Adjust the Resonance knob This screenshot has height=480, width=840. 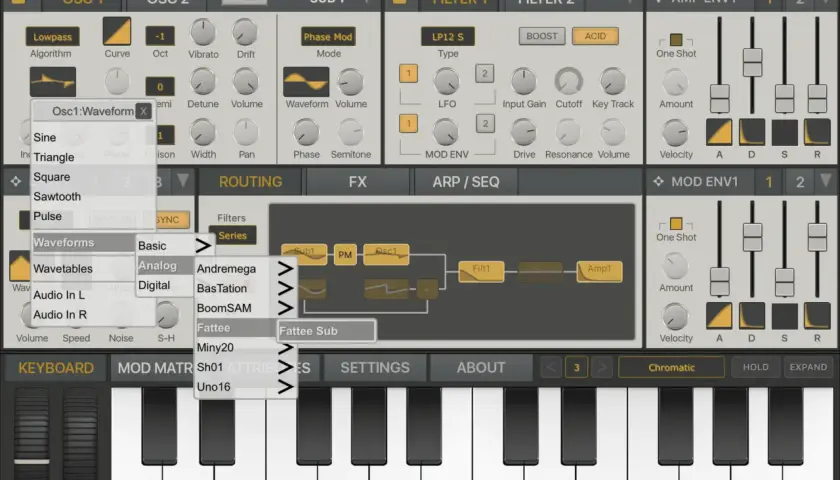click(x=568, y=132)
